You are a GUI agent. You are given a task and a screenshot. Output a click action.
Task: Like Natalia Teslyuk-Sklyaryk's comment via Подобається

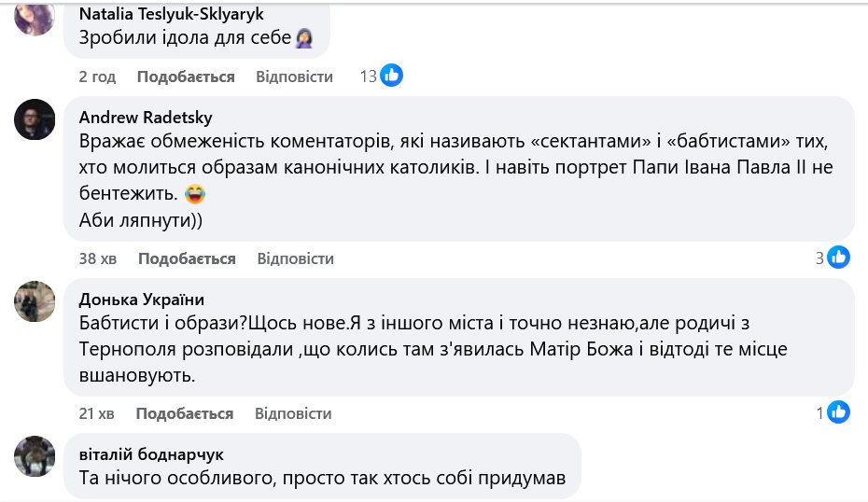pyautogui.click(x=186, y=77)
